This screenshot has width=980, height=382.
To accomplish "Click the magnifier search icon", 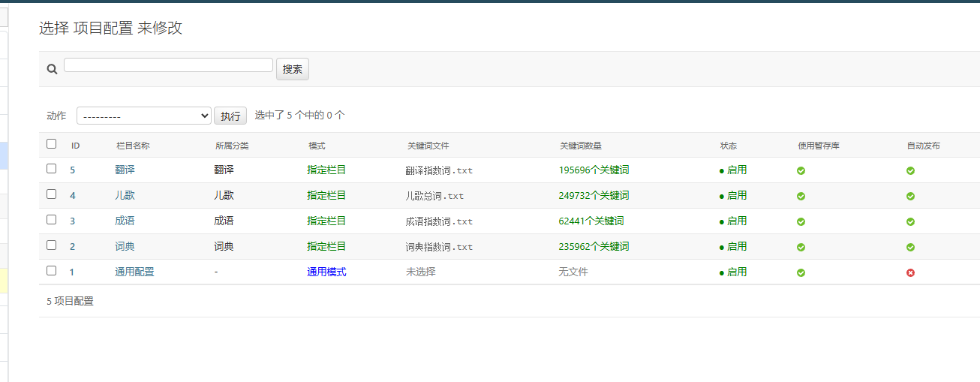I will pos(52,69).
